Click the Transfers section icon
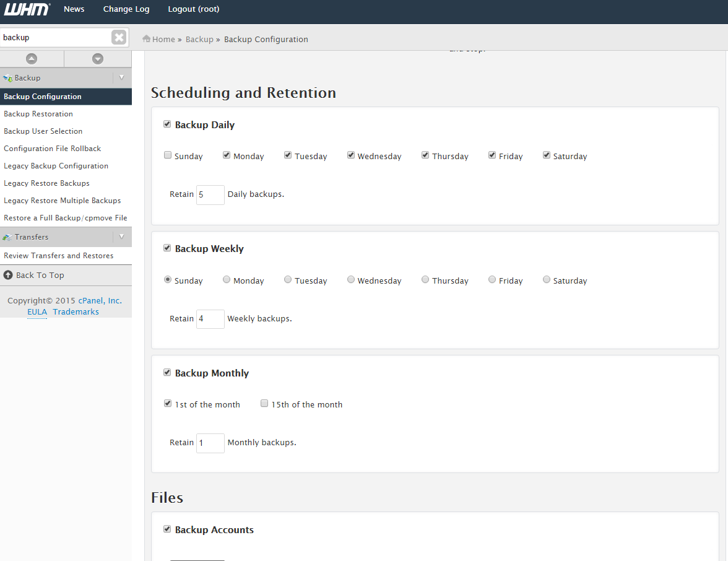 pos(7,237)
